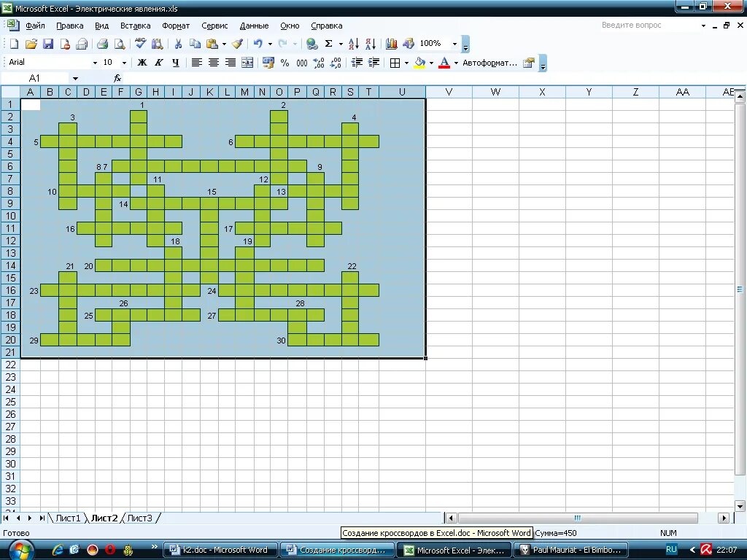The height and width of the screenshot is (560, 747).
Task: Open Print Preview from the toolbar
Action: 120,44
